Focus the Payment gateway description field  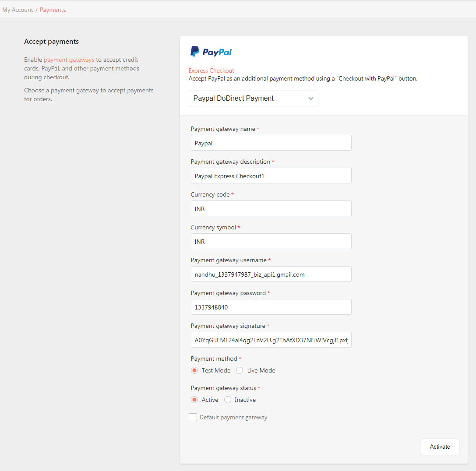(271, 176)
